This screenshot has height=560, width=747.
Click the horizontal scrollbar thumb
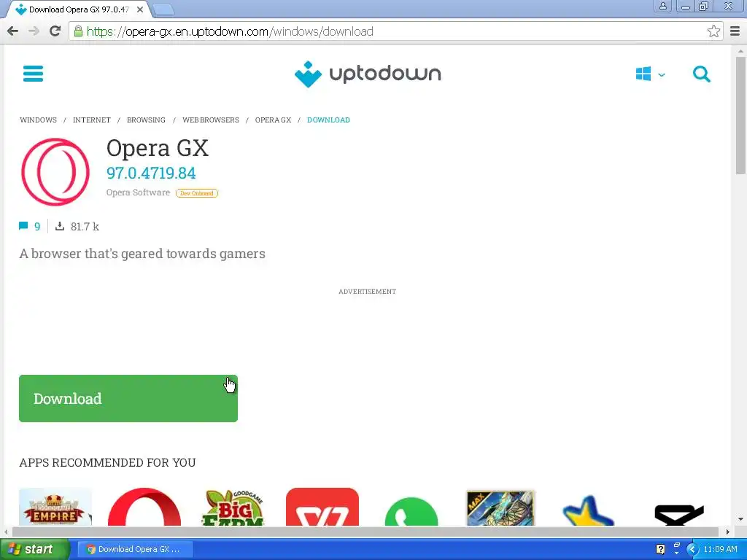click(365, 532)
